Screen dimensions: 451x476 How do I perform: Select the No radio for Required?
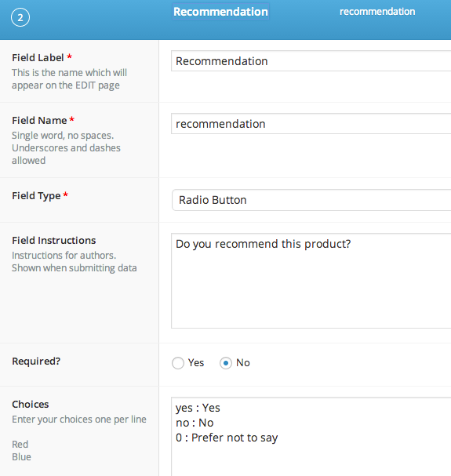226,363
